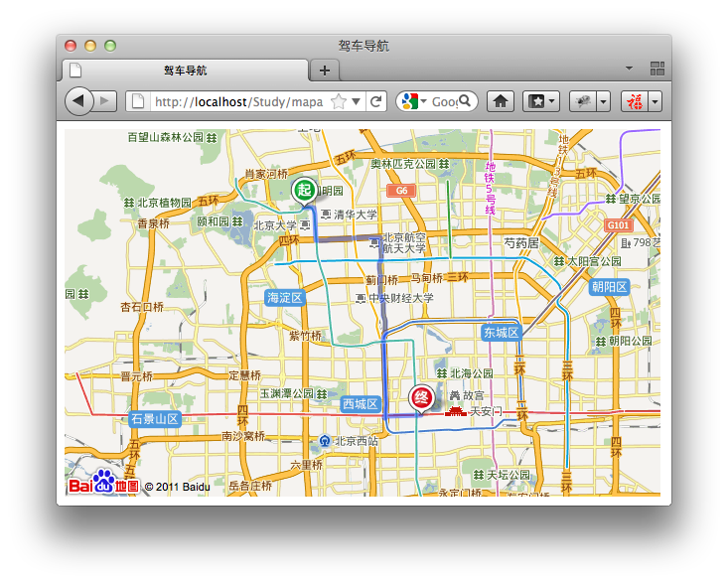The image size is (728, 584).
Task: Go back with the browser back arrow
Action: tap(78, 100)
